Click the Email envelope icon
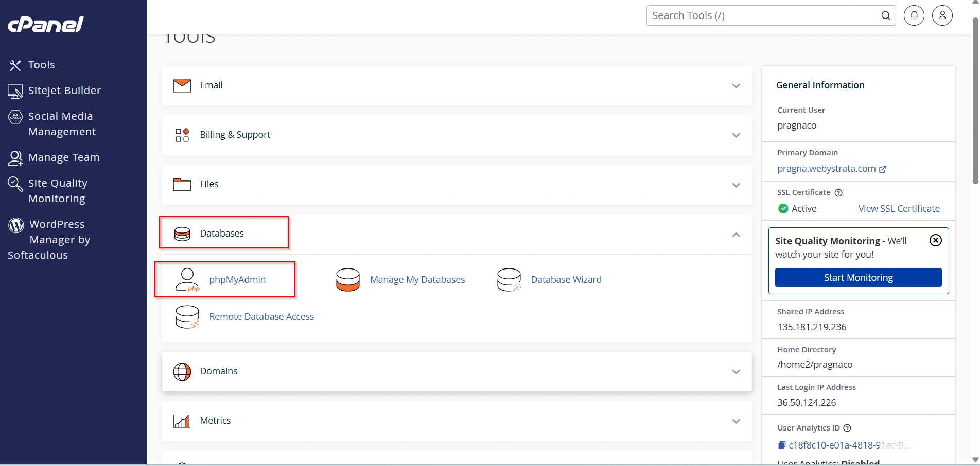The width and height of the screenshot is (980, 466). [x=182, y=85]
